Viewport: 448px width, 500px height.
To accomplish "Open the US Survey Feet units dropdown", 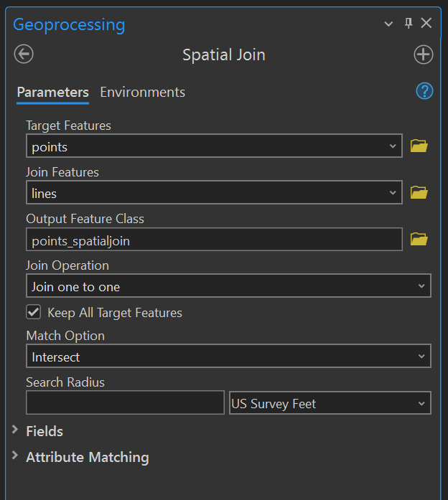I will pos(421,404).
